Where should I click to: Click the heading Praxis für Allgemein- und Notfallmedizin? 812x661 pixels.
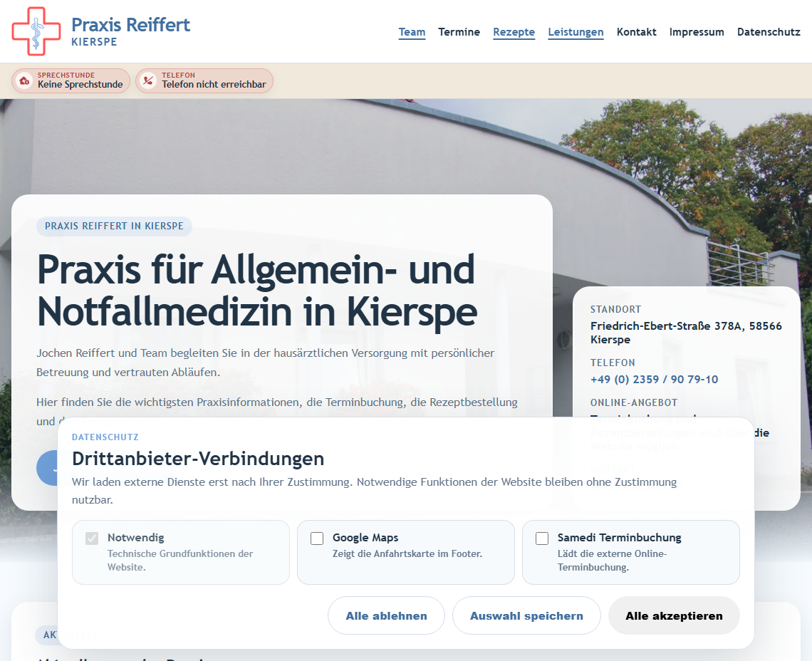click(x=257, y=291)
